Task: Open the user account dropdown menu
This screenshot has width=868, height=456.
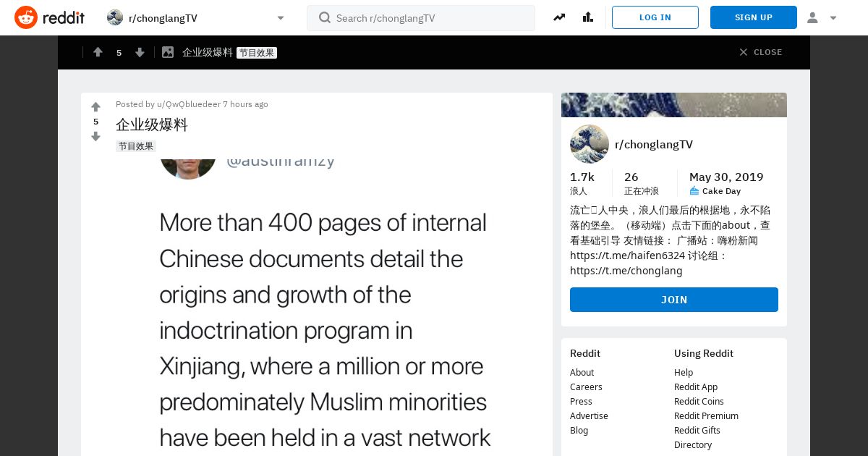Action: (822, 17)
